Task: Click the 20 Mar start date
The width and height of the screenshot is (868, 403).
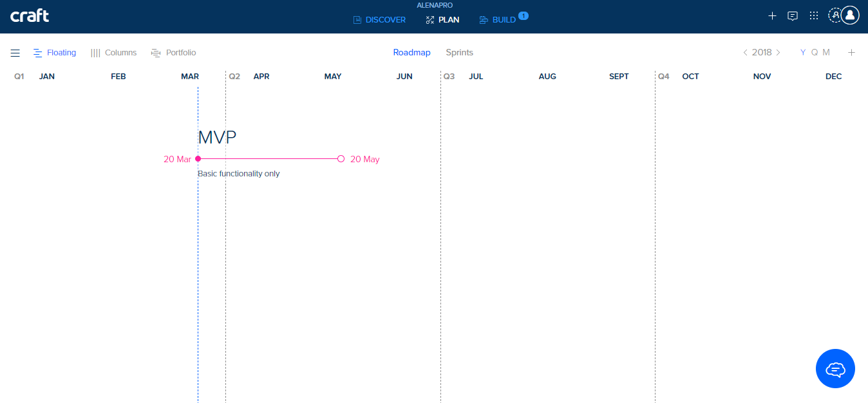Action: click(x=177, y=159)
